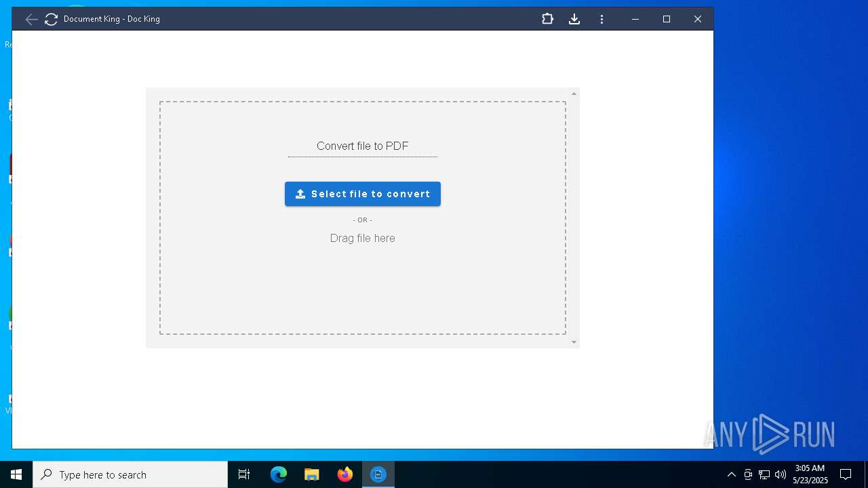Click Select file to convert button
868x488 pixels.
363,194
